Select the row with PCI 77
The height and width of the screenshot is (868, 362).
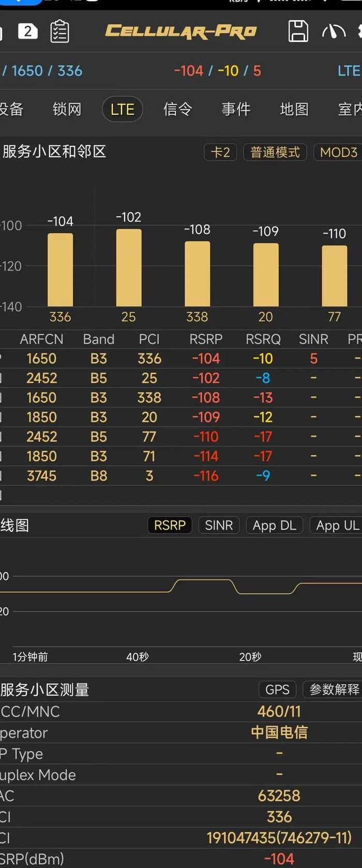(x=181, y=437)
